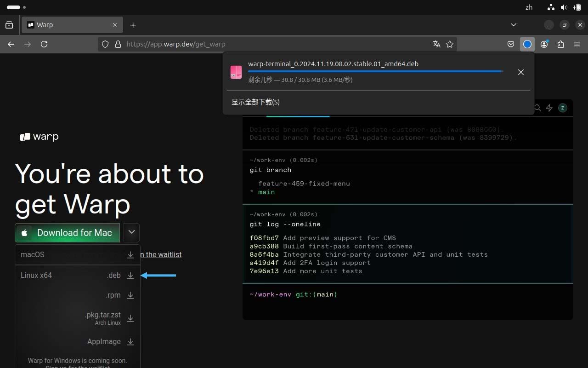Open the Firefox account profile icon
588x368 pixels.
(x=544, y=44)
